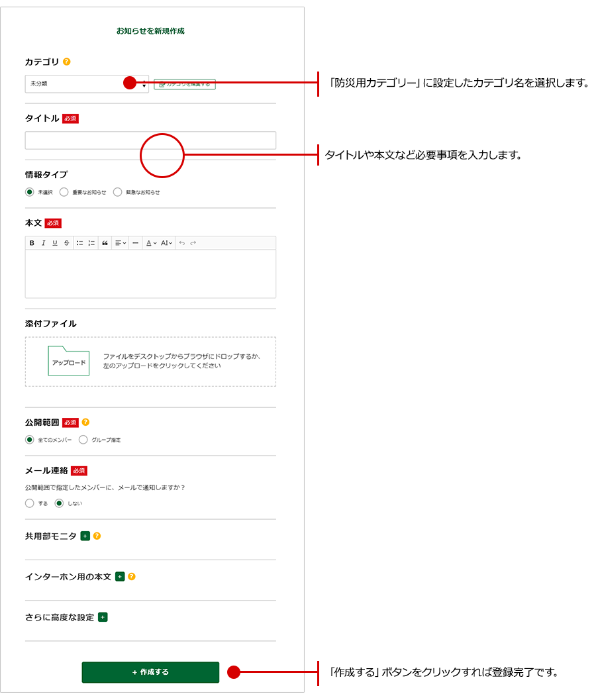Click the 作成する button
The height and width of the screenshot is (700, 596).
click(x=150, y=672)
